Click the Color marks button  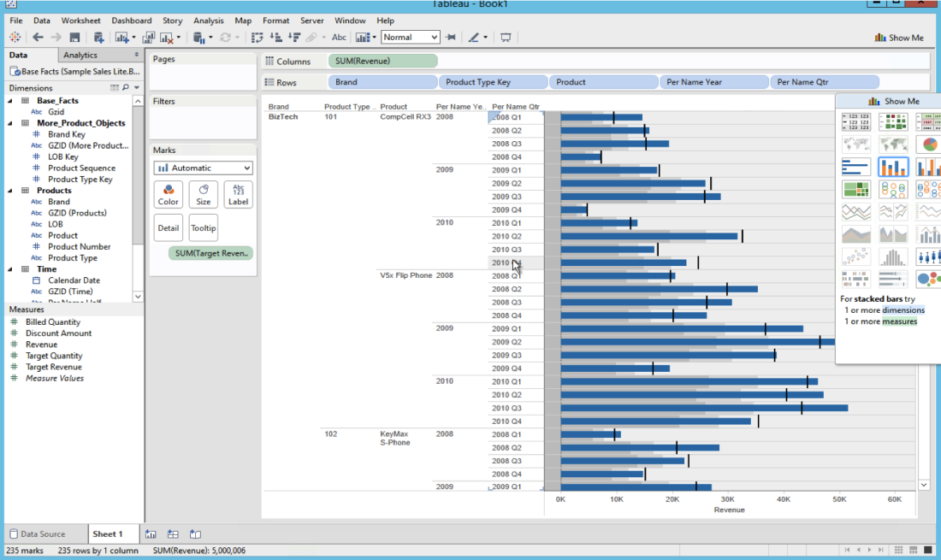(x=168, y=195)
